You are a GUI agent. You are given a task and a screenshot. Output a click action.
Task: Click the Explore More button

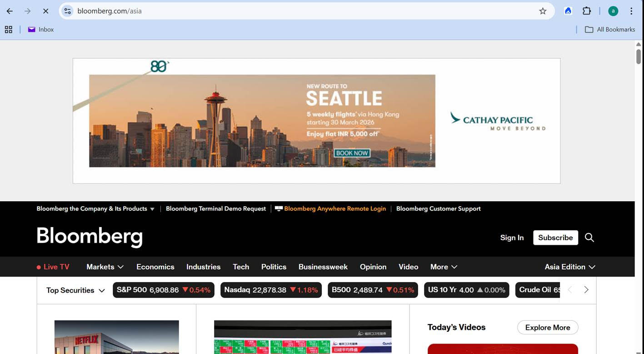click(548, 328)
